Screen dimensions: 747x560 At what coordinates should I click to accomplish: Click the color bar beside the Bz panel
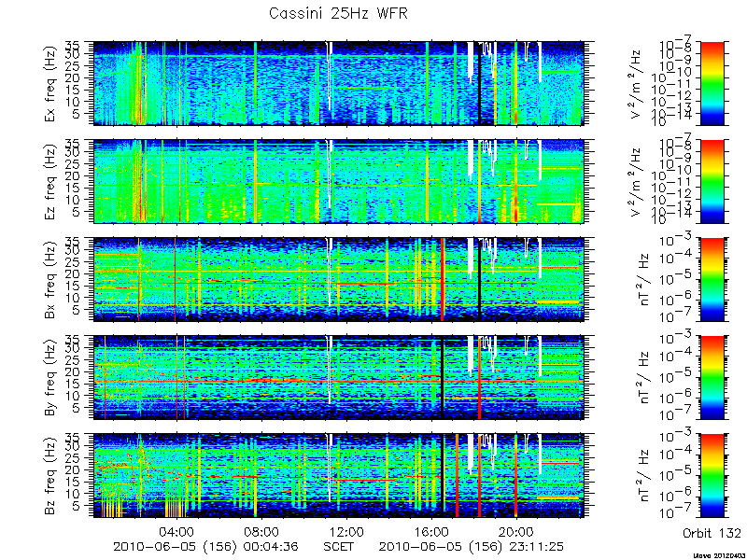pyautogui.click(x=712, y=476)
